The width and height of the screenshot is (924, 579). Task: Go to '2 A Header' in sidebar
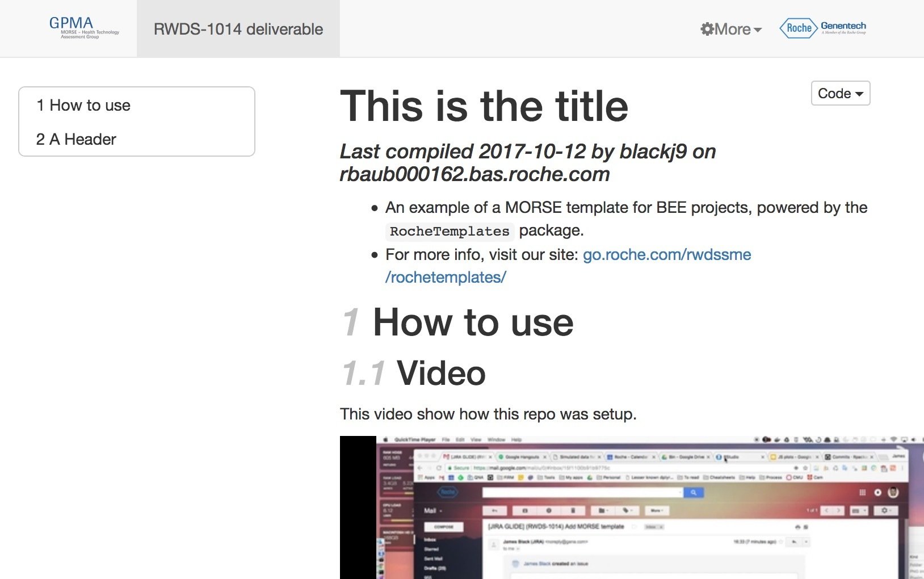(76, 140)
